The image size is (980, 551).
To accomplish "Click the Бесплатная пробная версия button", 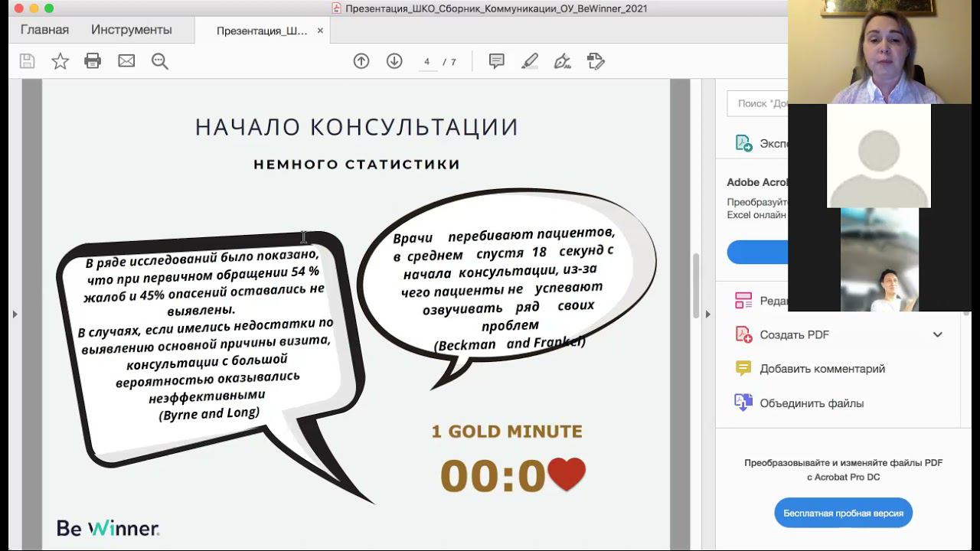I will tap(843, 513).
